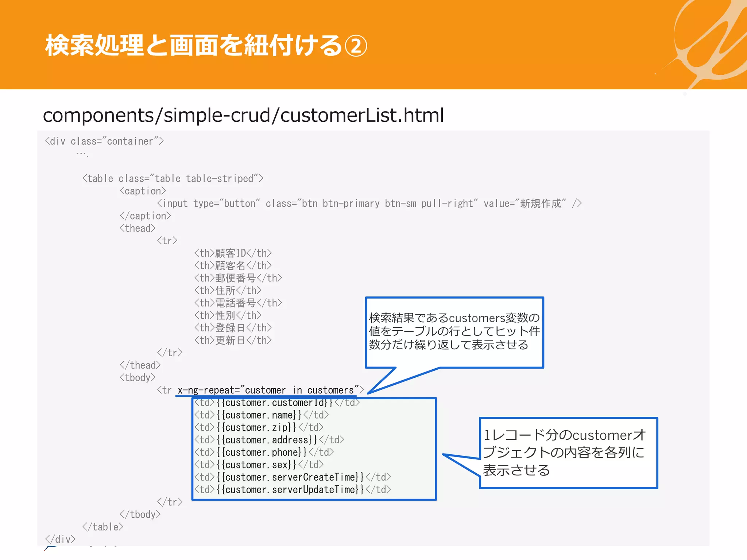Click the {{customer.address}} code line
Image resolution: width=747 pixels, height=560 pixels.
[269, 440]
